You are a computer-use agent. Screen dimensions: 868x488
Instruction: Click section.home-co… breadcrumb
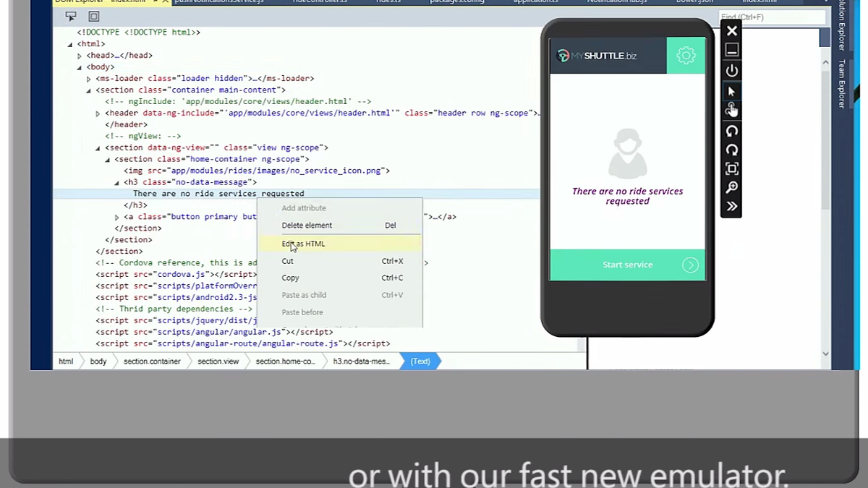tap(285, 361)
